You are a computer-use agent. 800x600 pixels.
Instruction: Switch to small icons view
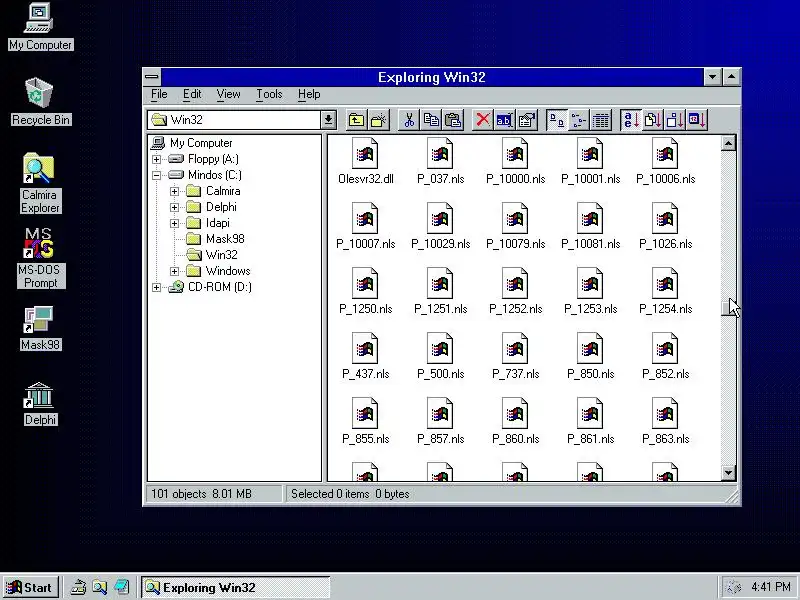click(x=579, y=120)
